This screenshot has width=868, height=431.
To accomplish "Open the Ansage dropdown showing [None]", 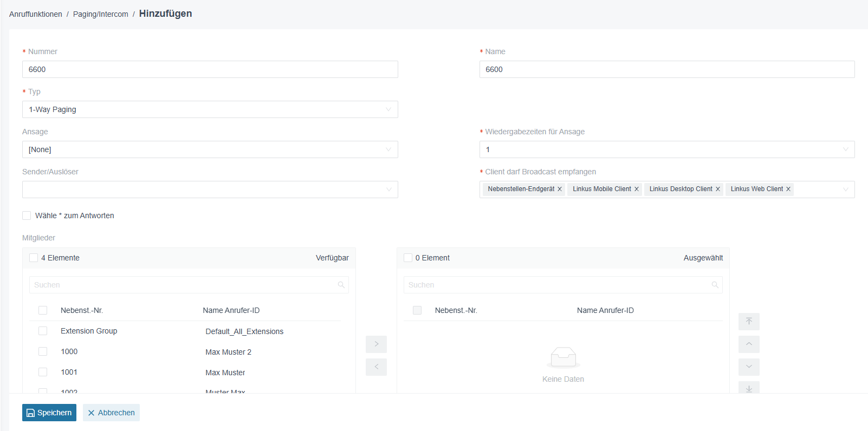I will (x=210, y=149).
